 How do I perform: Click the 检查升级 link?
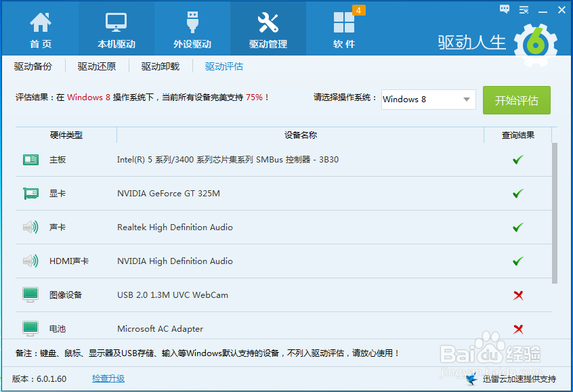point(108,378)
